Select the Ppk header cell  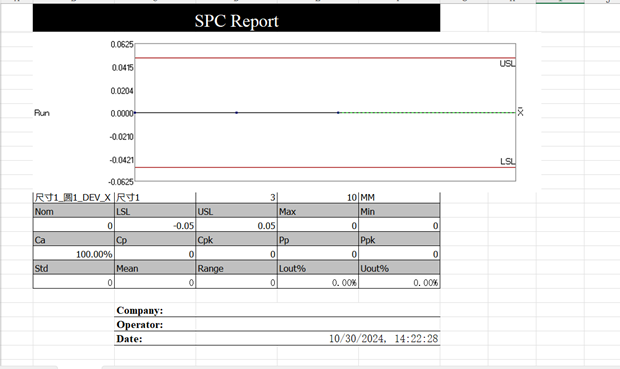tap(399, 240)
